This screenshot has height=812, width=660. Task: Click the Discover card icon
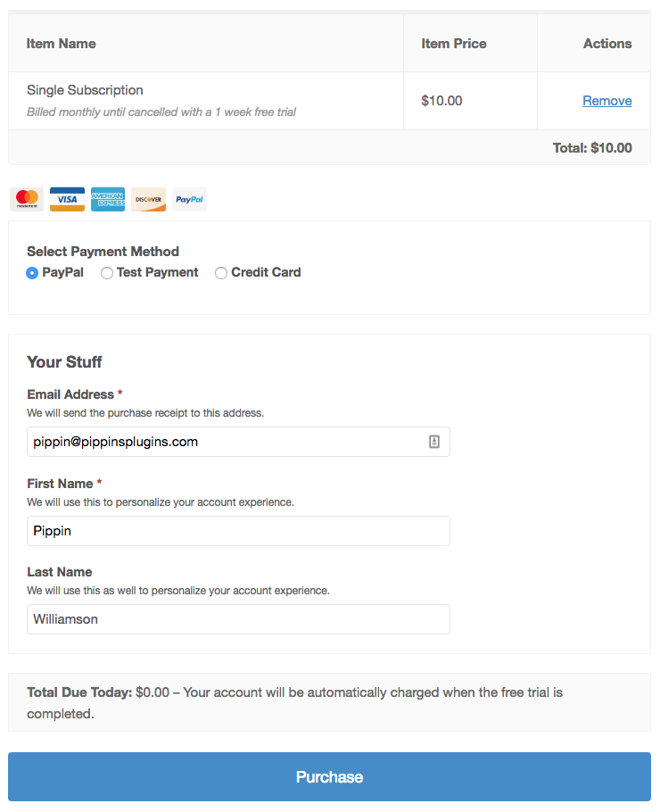tap(149, 199)
